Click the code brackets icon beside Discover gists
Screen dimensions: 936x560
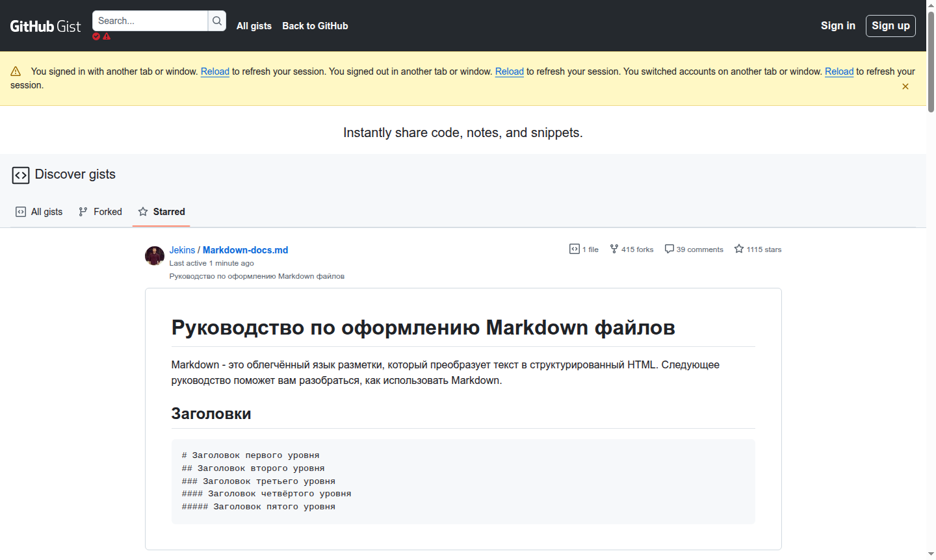tap(21, 175)
